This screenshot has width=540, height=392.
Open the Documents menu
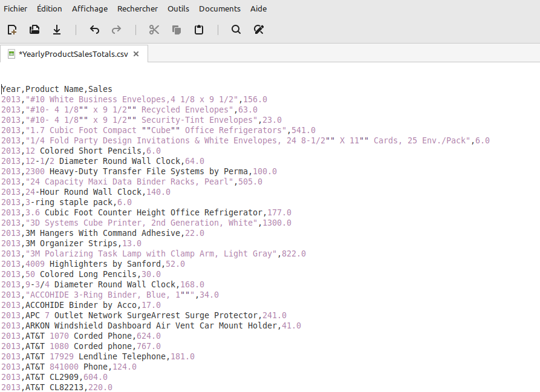[220, 8]
